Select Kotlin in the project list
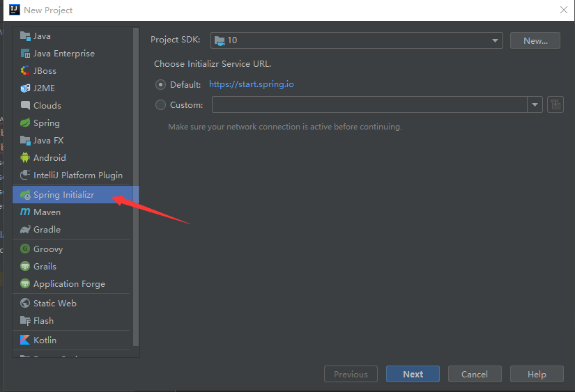This screenshot has width=575, height=392. [45, 340]
